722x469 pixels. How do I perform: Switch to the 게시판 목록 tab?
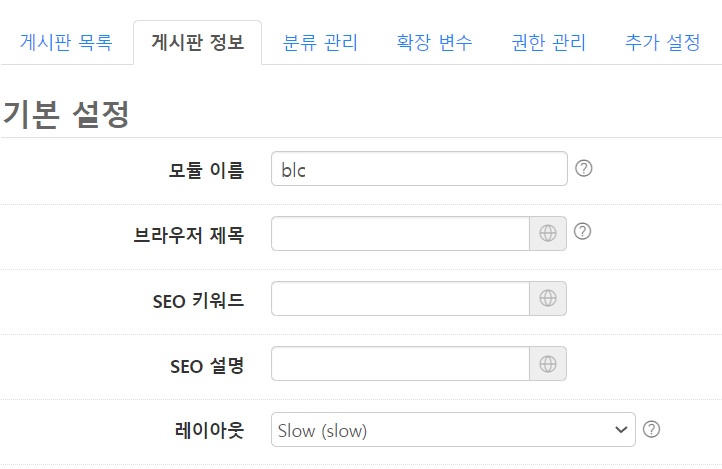66,43
